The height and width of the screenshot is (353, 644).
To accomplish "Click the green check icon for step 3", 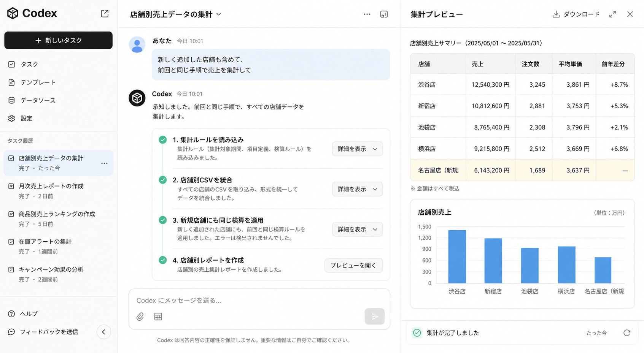I will (x=163, y=220).
